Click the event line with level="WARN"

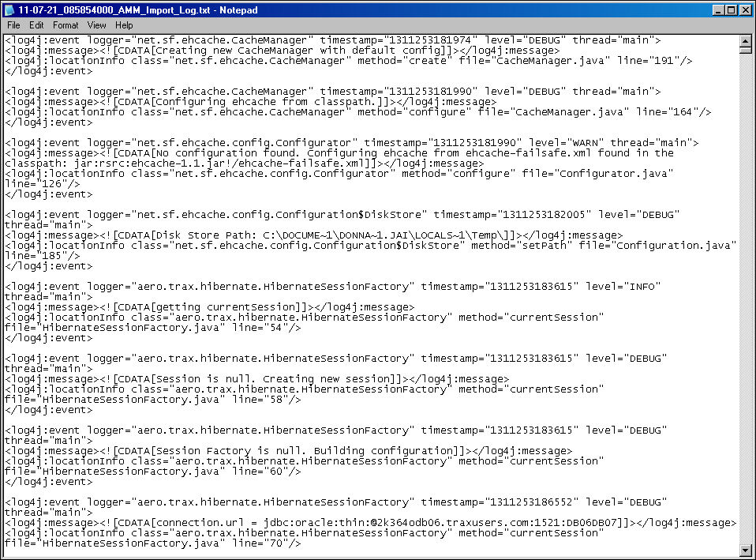coord(351,143)
